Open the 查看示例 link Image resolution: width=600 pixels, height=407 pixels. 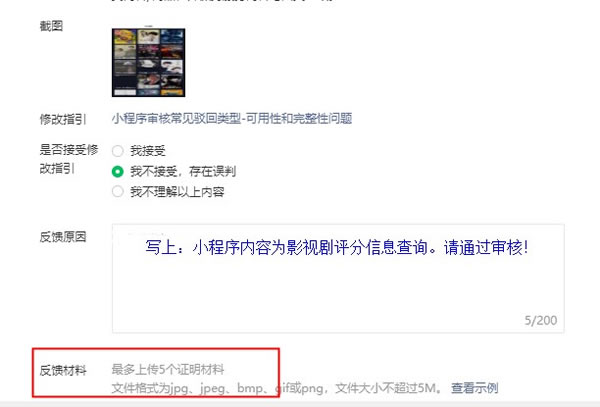pos(474,388)
